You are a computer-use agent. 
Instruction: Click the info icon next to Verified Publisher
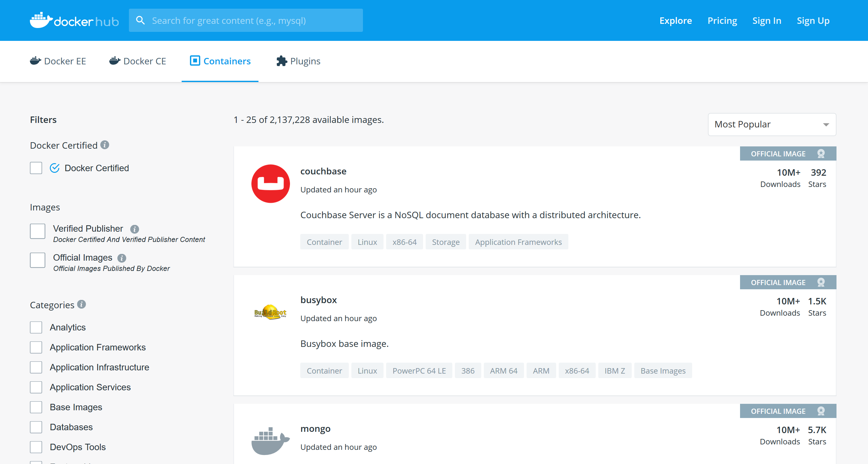(134, 229)
